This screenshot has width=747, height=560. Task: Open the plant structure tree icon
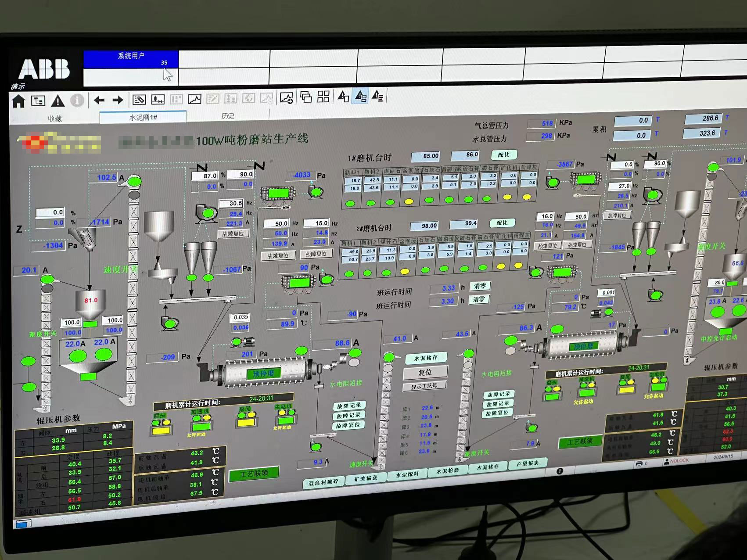point(38,101)
